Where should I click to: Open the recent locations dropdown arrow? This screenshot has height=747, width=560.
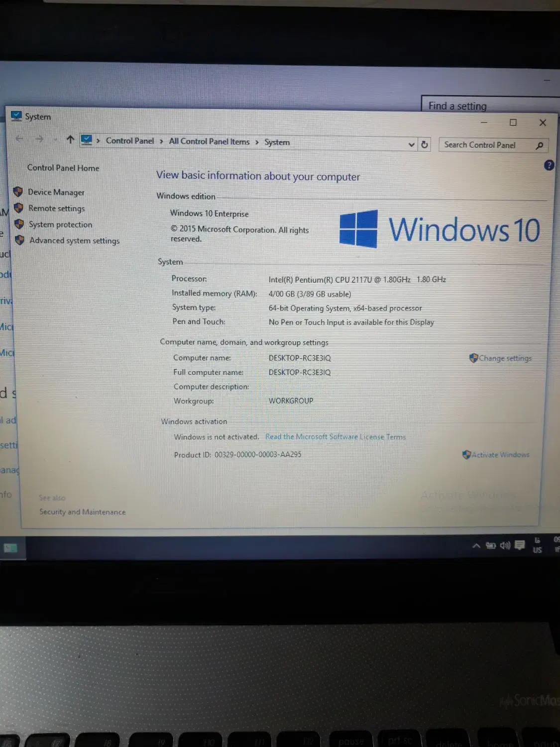[x=55, y=140]
